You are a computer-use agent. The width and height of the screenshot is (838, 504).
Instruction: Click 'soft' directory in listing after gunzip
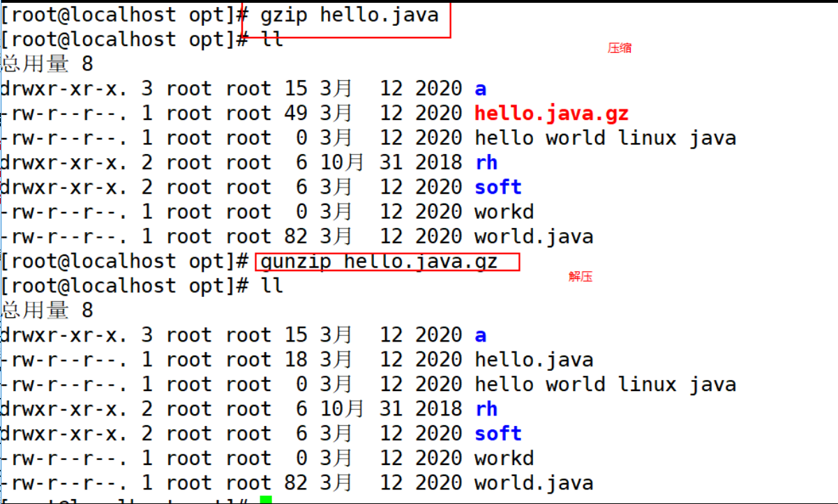point(498,433)
